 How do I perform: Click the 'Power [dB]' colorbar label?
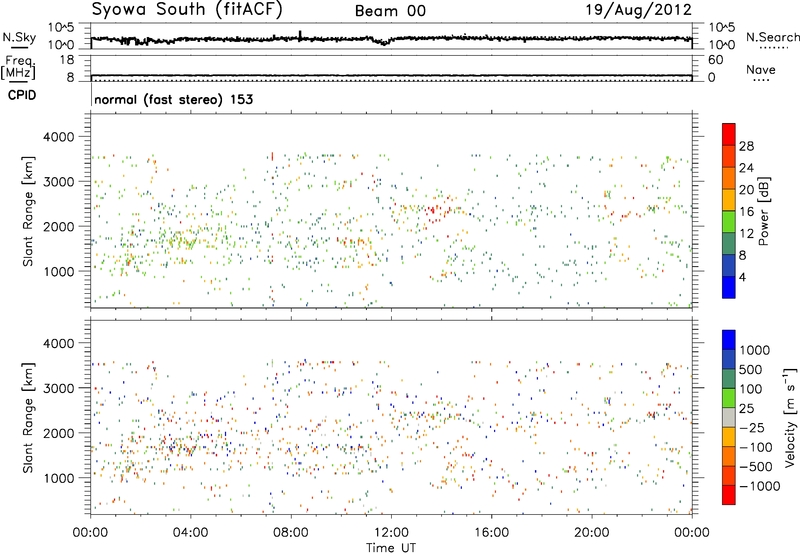(x=763, y=211)
